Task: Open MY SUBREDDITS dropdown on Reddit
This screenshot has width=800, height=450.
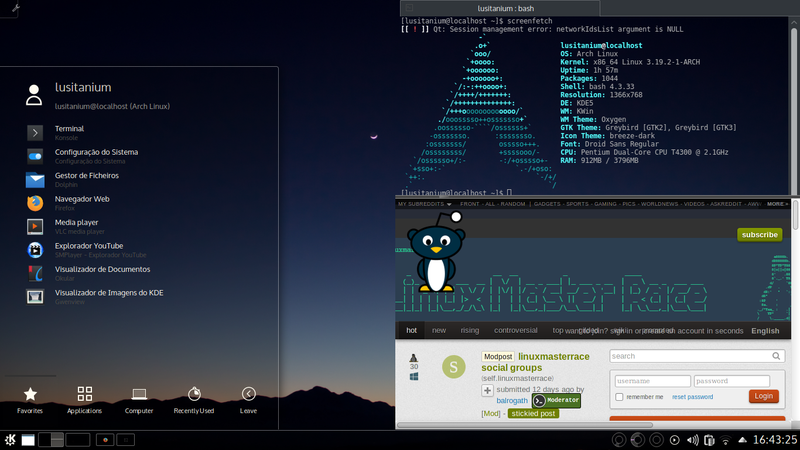Action: click(424, 204)
